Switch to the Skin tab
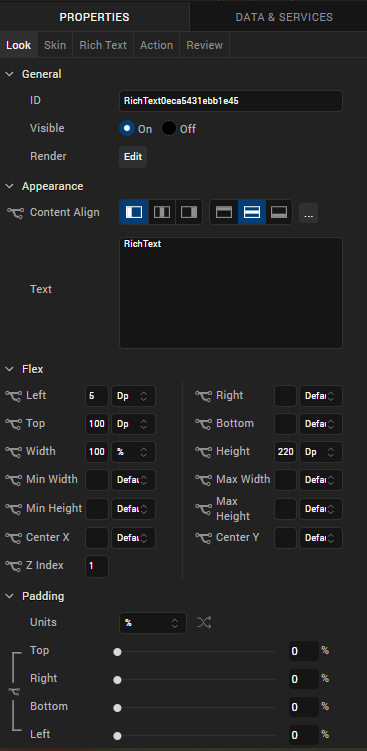The image size is (367, 751). [55, 45]
